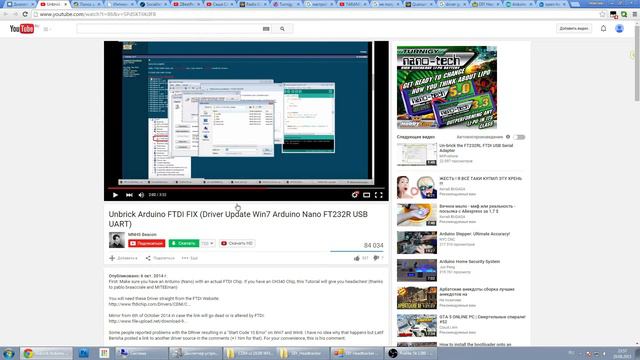Viewport: 640px width, 360px height.
Task: Open the channel name link above subscribe
Action: [x=142, y=235]
